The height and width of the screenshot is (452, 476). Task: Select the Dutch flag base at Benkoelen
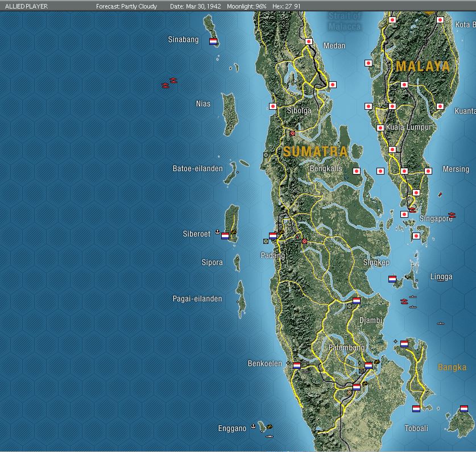click(x=297, y=366)
